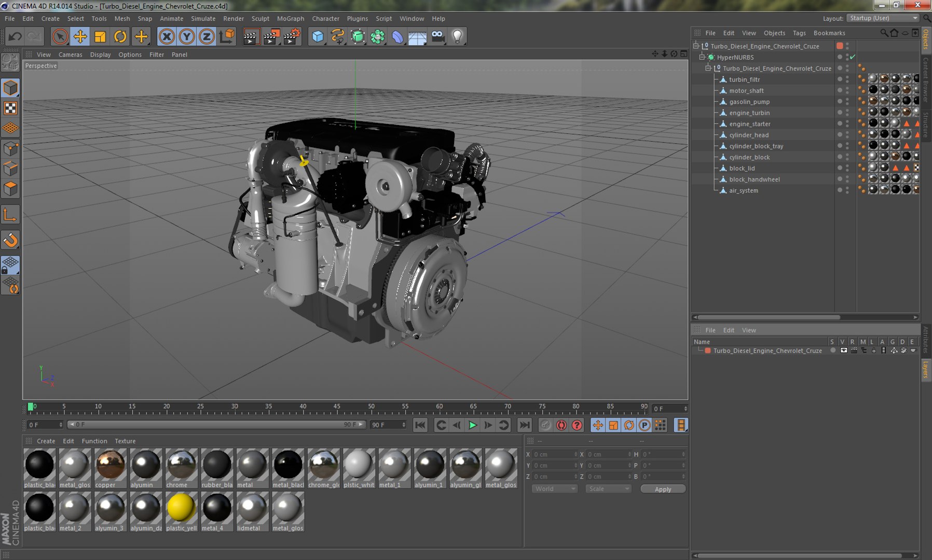Select the Scale tool in top toolbar
This screenshot has height=560, width=932.
[x=100, y=36]
